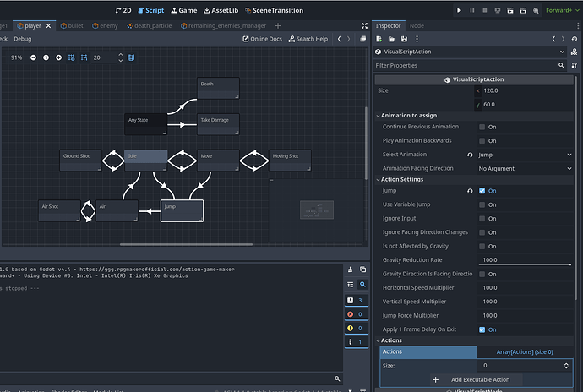Click the Play project button
583x392 pixels.
459,10
